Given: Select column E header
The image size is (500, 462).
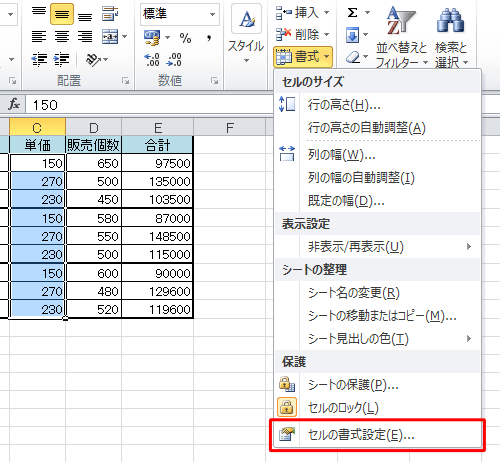Looking at the screenshot, I should tap(158, 128).
